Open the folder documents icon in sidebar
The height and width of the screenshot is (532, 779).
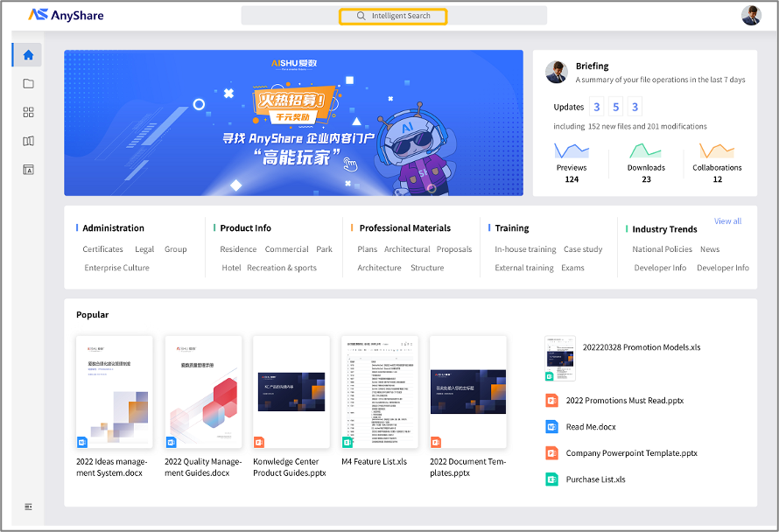[28, 84]
